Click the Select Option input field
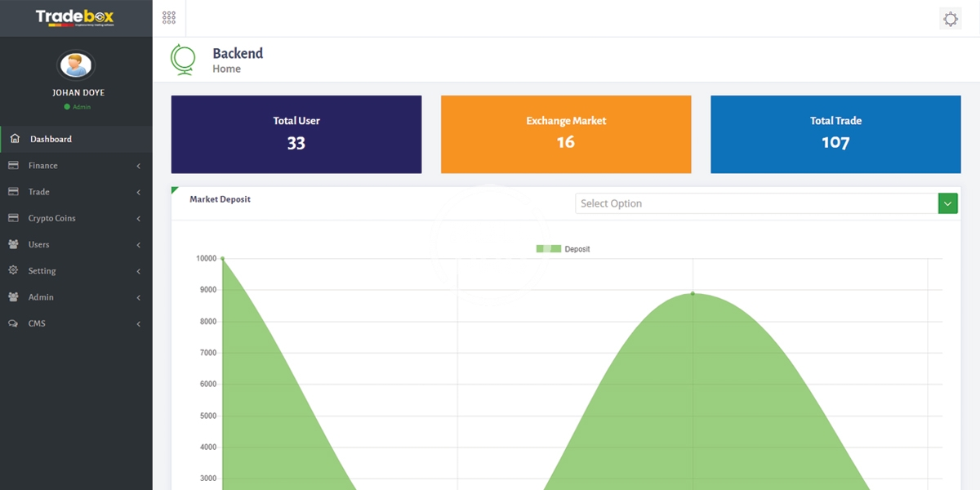This screenshot has width=980, height=490. (x=756, y=203)
